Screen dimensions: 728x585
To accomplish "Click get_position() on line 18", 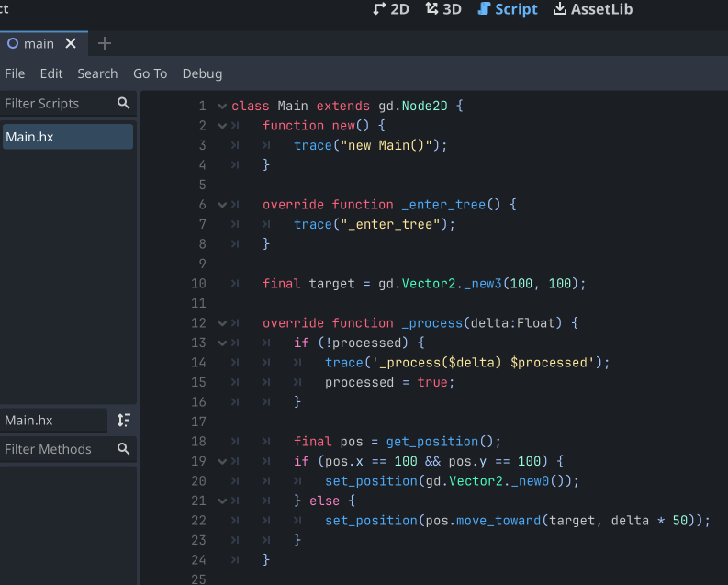I will click(443, 442).
